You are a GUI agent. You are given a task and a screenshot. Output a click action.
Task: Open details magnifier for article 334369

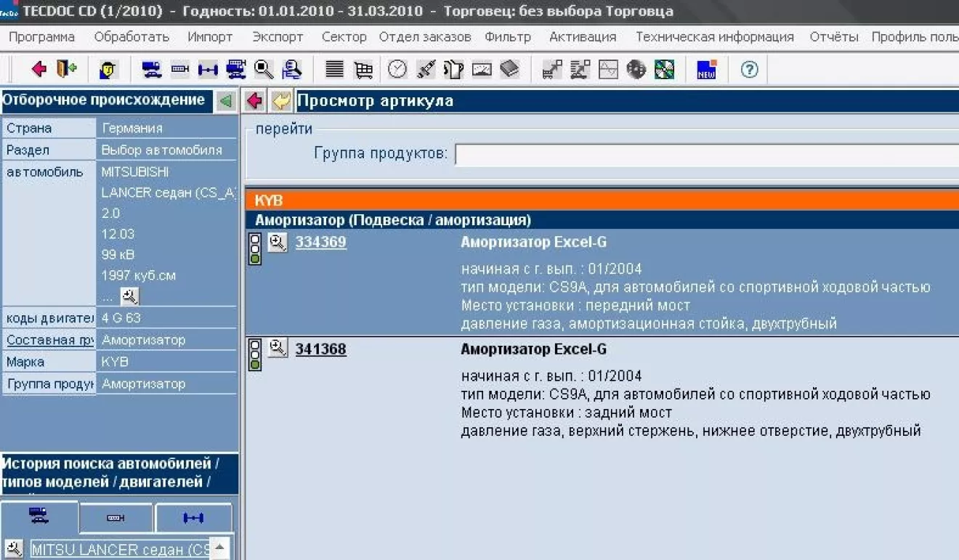(x=278, y=243)
